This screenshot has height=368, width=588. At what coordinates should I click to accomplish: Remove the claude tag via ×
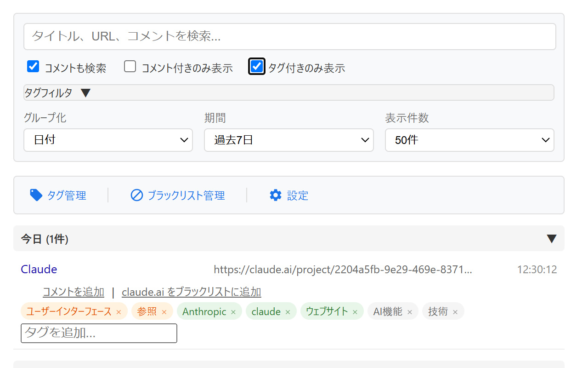288,312
